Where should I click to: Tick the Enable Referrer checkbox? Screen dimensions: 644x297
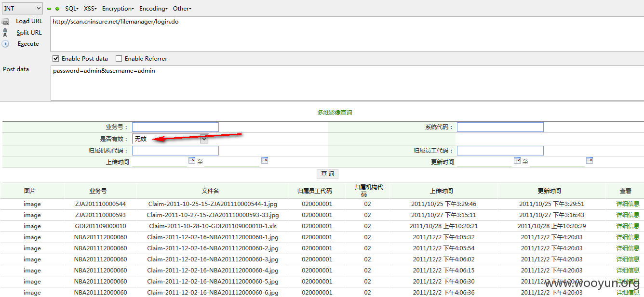tap(119, 59)
